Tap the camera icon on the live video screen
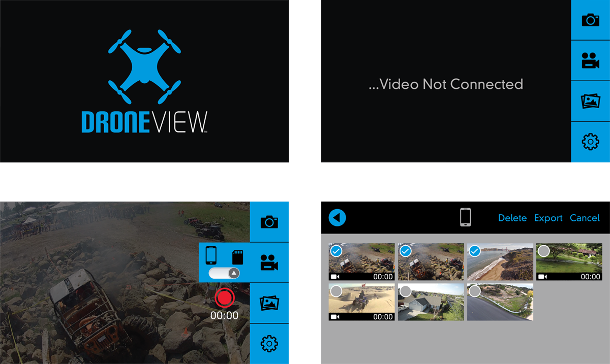Viewport: 610px width, 364px height. click(269, 222)
